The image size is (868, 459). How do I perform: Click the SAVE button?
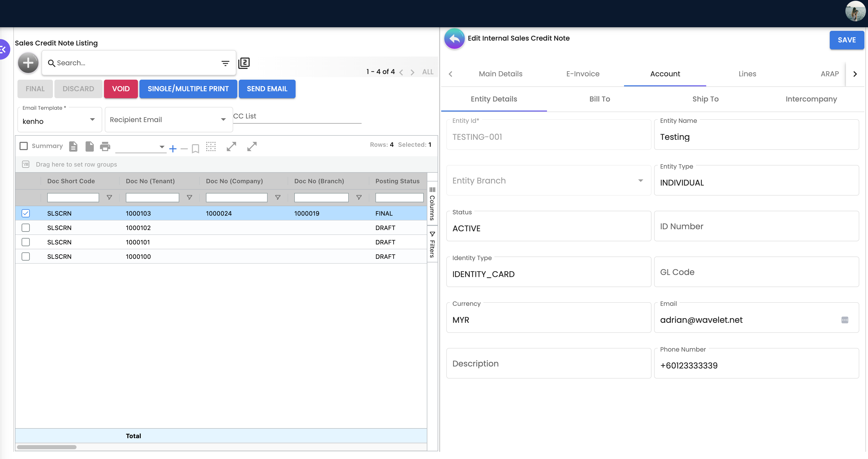(x=846, y=40)
